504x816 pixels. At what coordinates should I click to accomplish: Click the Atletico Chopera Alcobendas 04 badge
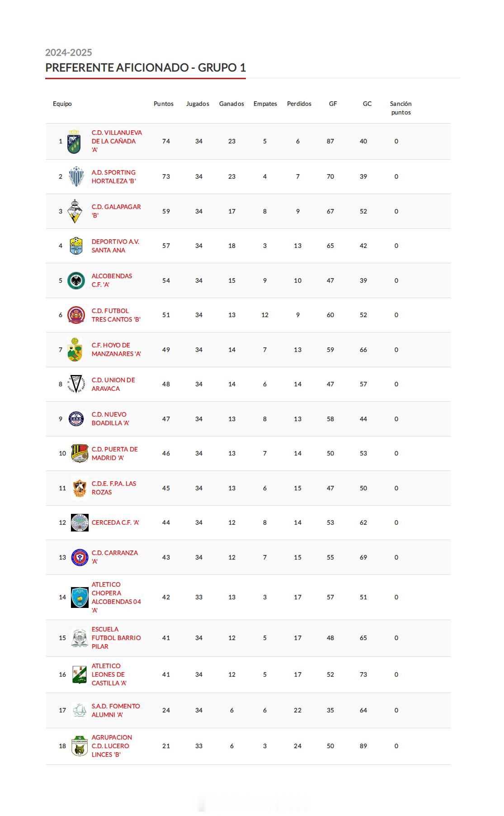(80, 597)
